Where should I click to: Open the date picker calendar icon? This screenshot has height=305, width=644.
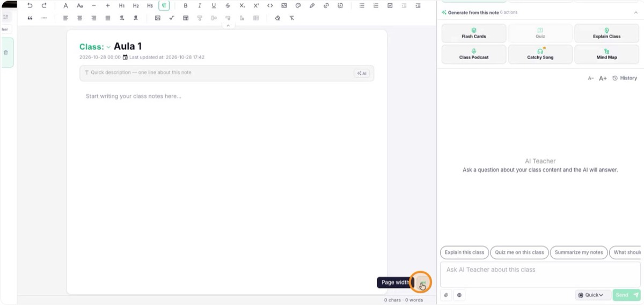click(x=125, y=57)
